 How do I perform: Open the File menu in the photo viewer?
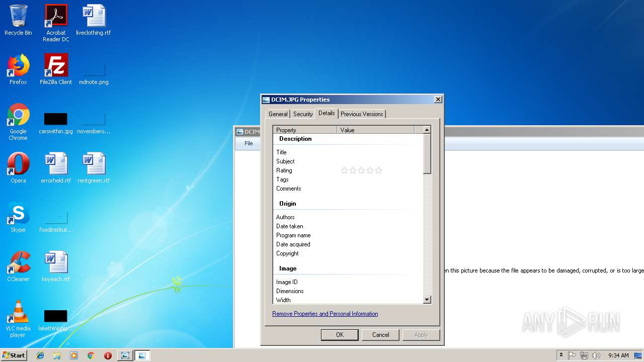pyautogui.click(x=249, y=143)
